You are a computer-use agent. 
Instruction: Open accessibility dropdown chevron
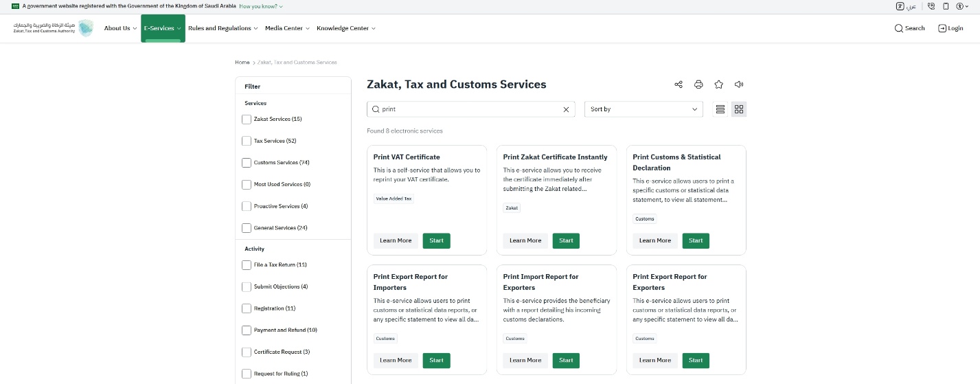click(x=968, y=6)
